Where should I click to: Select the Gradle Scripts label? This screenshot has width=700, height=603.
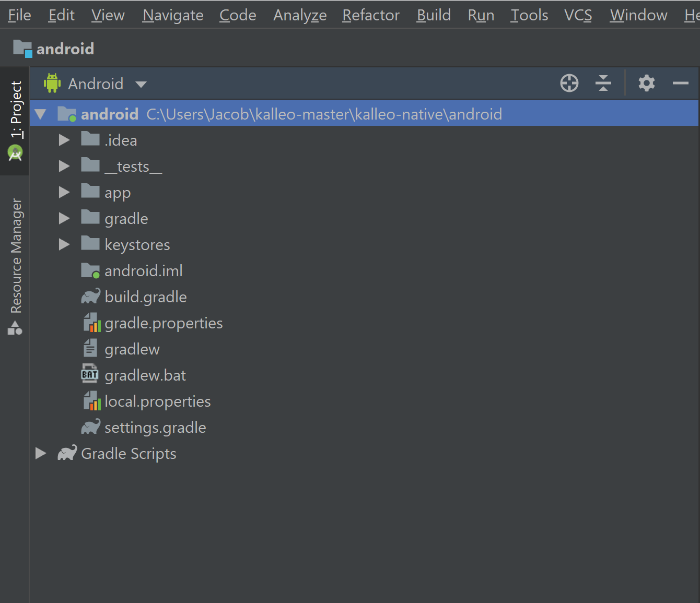click(x=129, y=453)
